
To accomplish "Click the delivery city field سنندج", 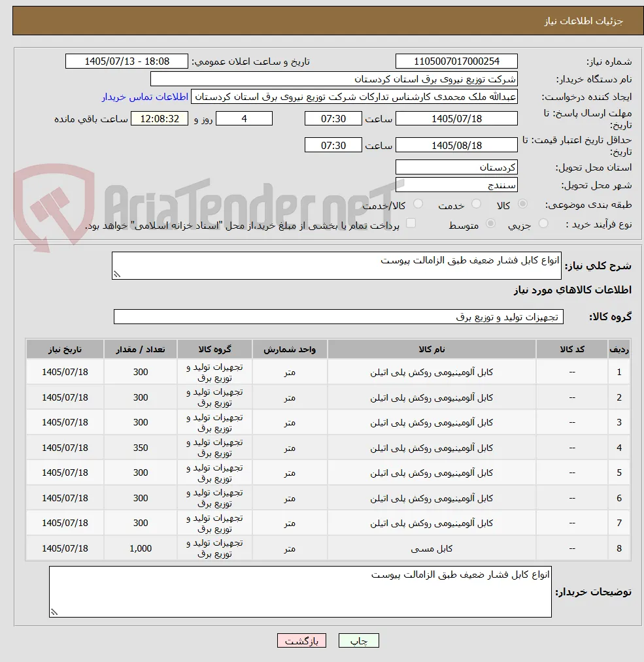I will [x=456, y=185].
